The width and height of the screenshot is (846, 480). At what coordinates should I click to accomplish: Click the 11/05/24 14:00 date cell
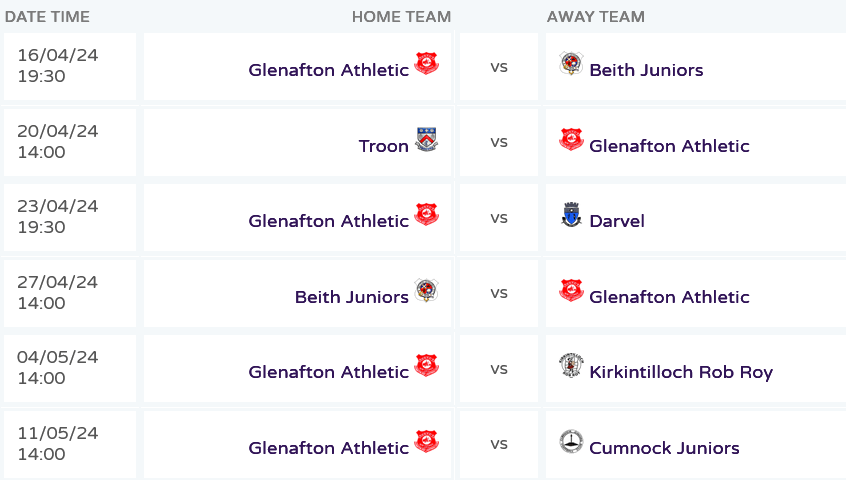(x=69, y=444)
